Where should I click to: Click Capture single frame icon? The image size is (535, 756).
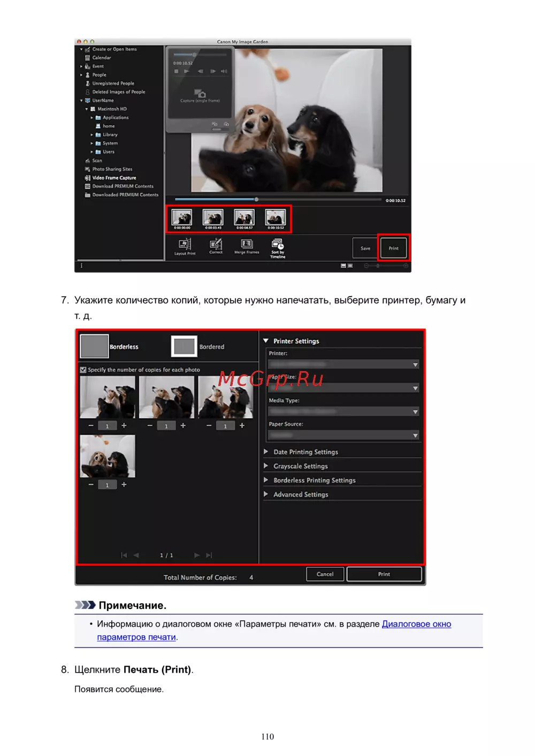200,94
